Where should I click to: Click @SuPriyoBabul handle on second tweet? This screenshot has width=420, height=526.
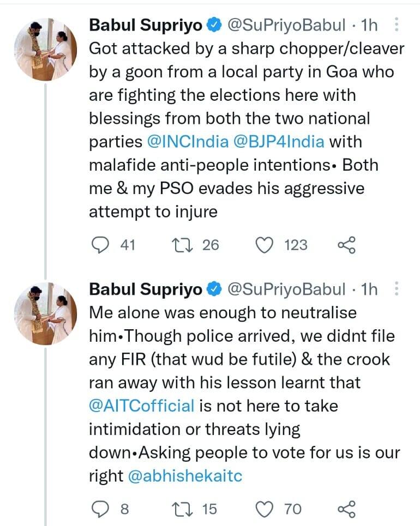point(286,289)
